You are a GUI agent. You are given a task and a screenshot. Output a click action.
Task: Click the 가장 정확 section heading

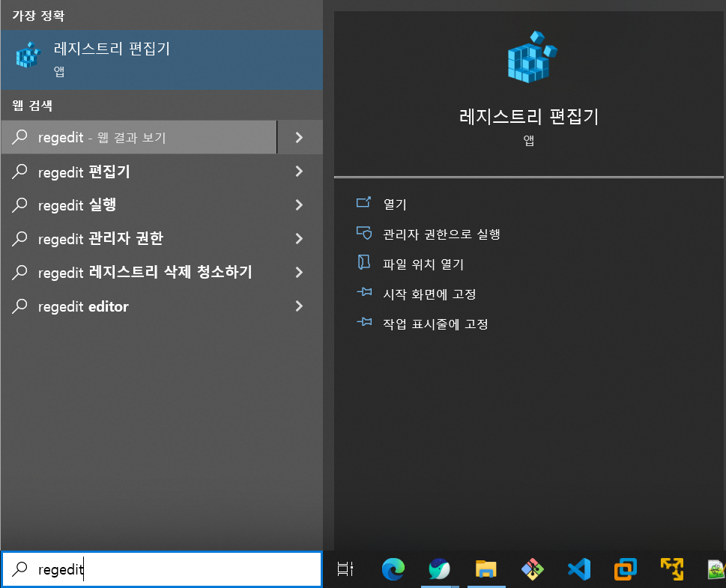click(38, 16)
